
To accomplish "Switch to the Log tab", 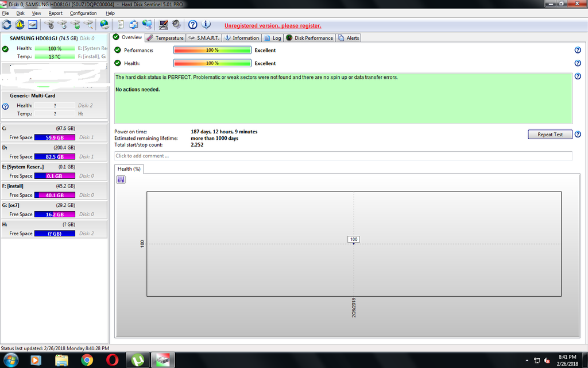I will tap(273, 38).
